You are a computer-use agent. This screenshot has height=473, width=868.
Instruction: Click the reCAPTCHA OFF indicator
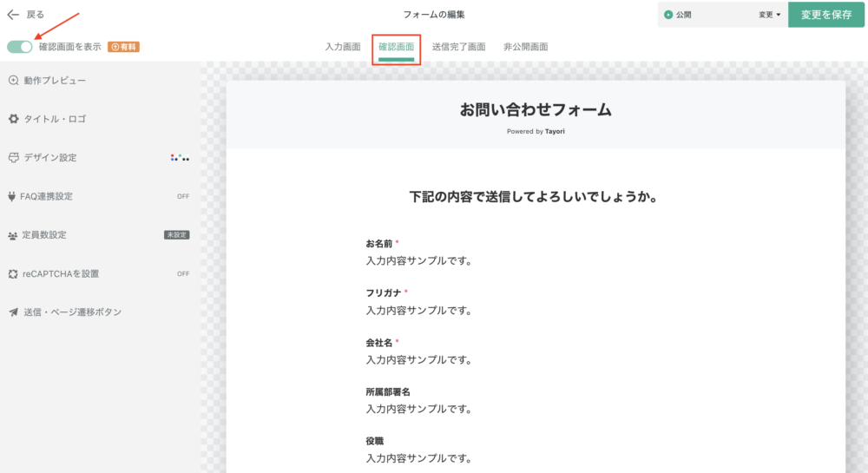pos(183,274)
